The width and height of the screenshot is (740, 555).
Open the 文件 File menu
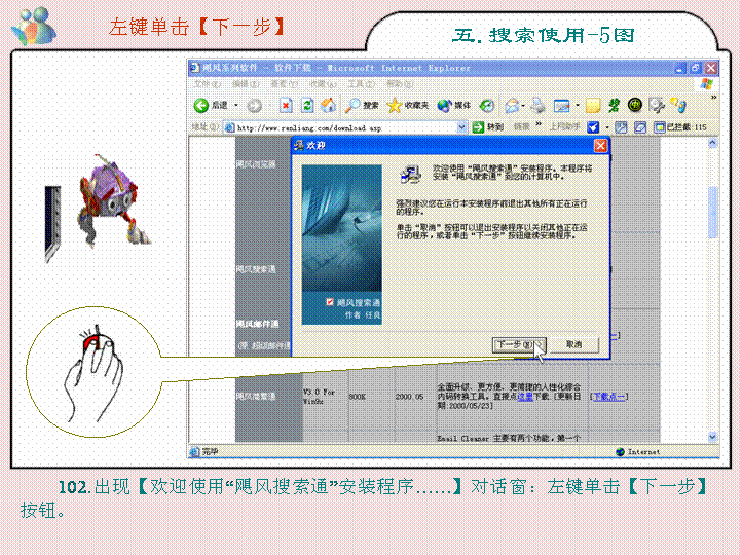206,84
